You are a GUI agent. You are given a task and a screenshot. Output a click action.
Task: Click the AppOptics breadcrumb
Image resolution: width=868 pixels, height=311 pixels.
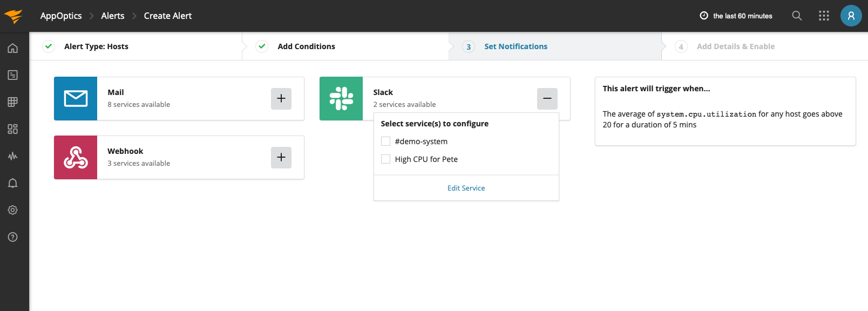coord(61,16)
